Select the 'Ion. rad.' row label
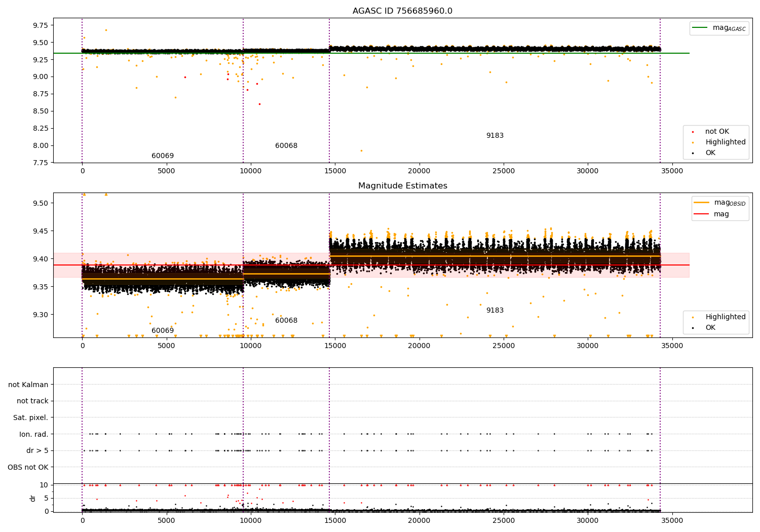This screenshot has height=532, width=760. click(34, 434)
